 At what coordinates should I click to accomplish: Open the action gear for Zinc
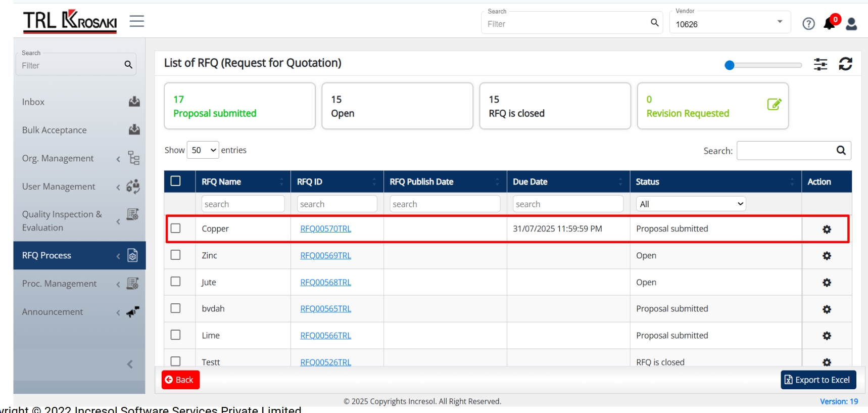coord(827,256)
